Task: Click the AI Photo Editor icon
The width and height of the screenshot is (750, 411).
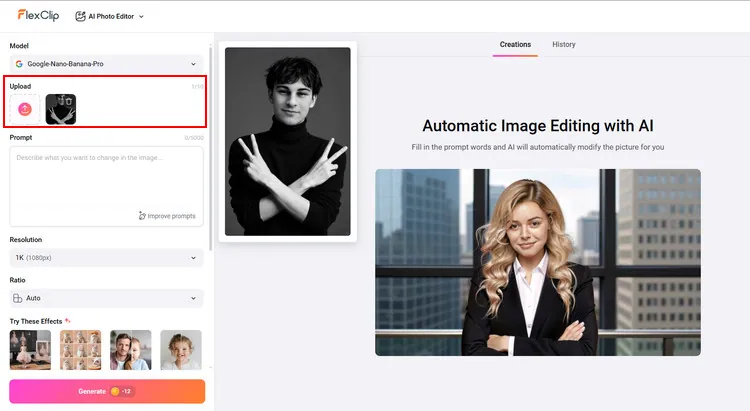Action: 81,16
